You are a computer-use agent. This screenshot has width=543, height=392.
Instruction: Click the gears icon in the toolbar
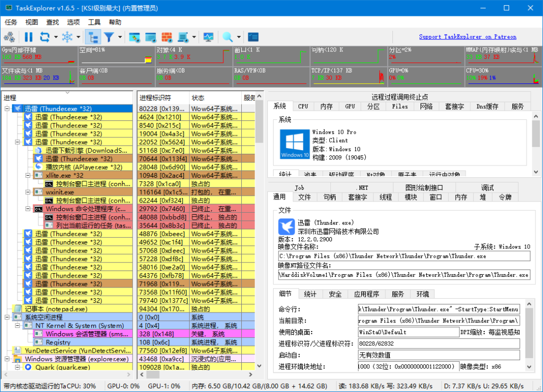(x=10, y=37)
